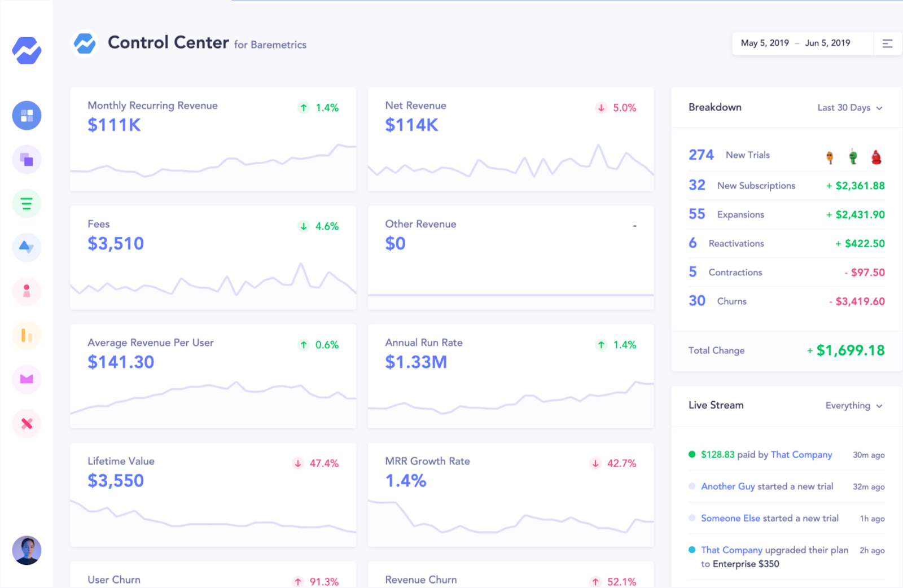Image resolution: width=903 pixels, height=588 pixels.
Task: Open the Other Revenue card title
Action: click(x=420, y=224)
